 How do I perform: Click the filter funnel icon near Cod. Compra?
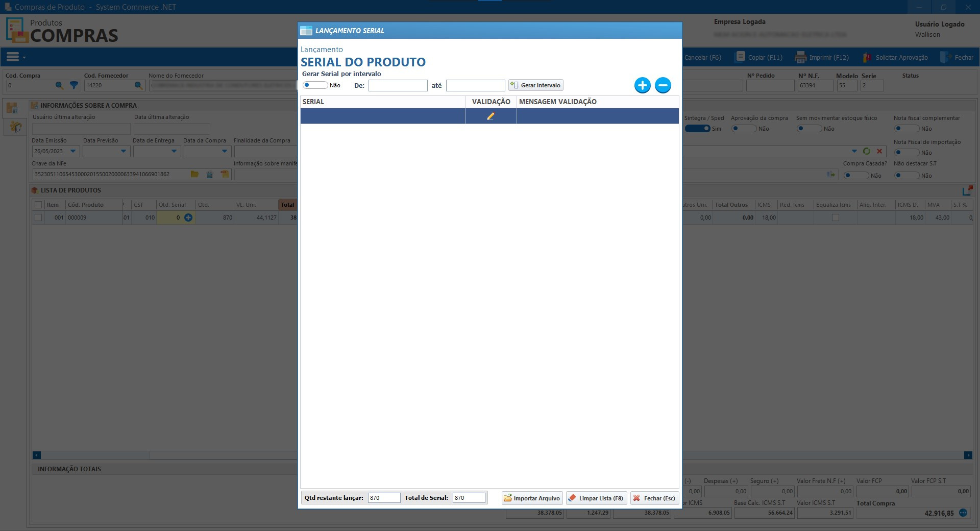click(74, 85)
